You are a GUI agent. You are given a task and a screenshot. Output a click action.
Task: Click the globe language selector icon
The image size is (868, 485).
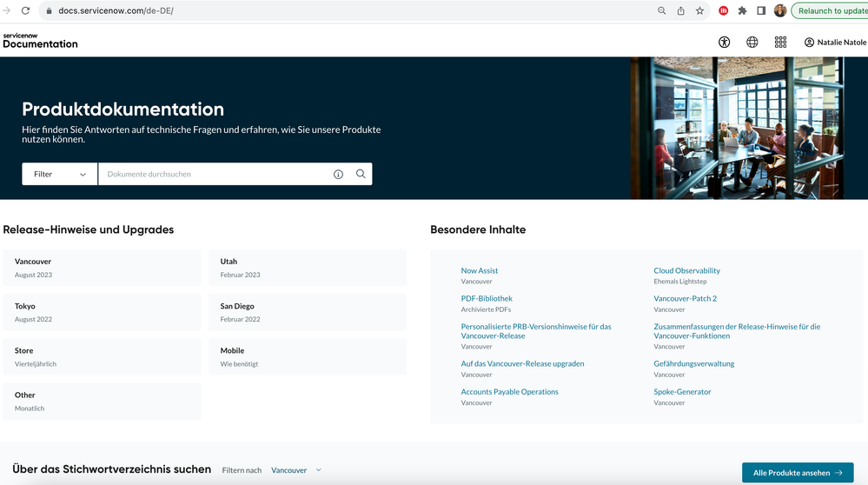click(x=752, y=42)
